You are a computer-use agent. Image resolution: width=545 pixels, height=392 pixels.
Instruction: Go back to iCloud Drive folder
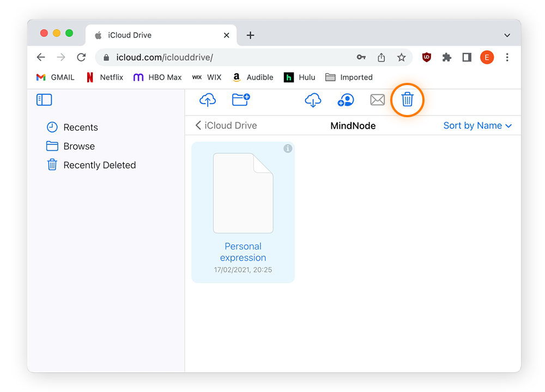(226, 125)
